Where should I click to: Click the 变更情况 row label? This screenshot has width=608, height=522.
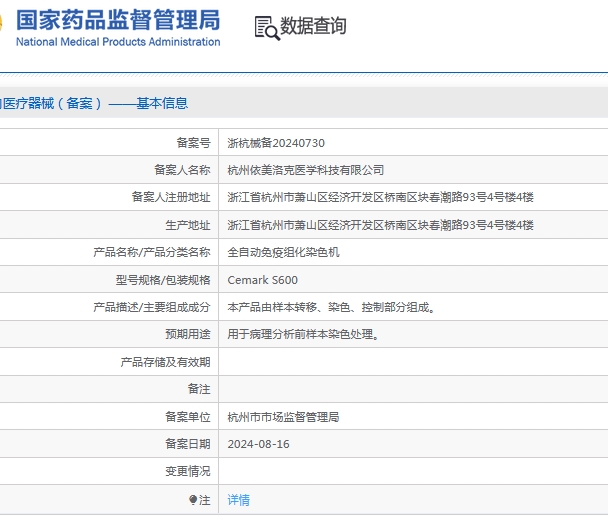[x=188, y=472]
